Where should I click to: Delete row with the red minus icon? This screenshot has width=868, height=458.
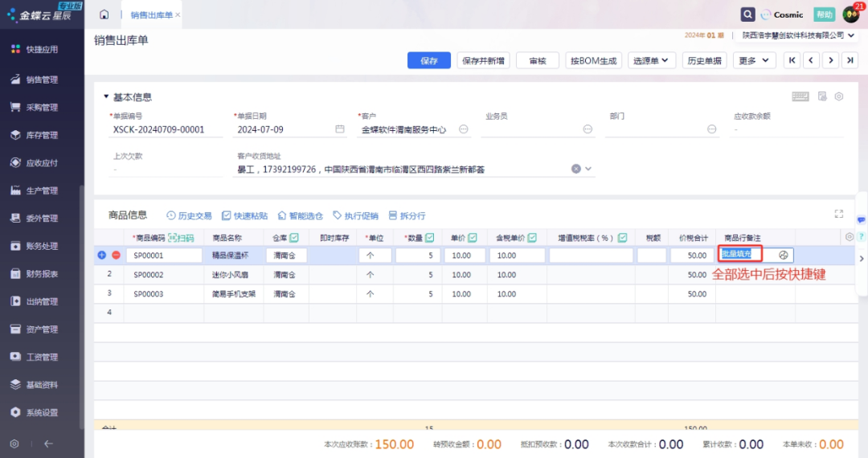coord(116,255)
